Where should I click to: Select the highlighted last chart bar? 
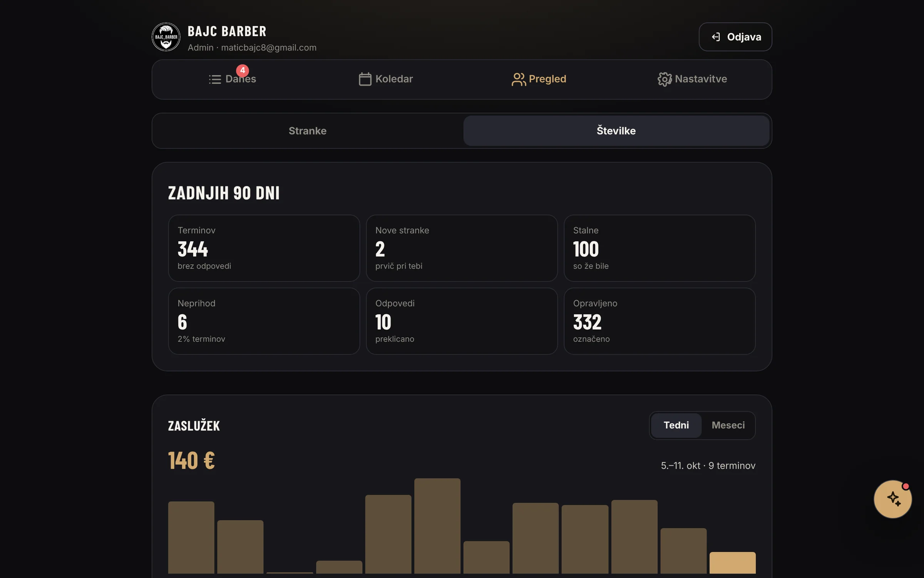point(732,563)
